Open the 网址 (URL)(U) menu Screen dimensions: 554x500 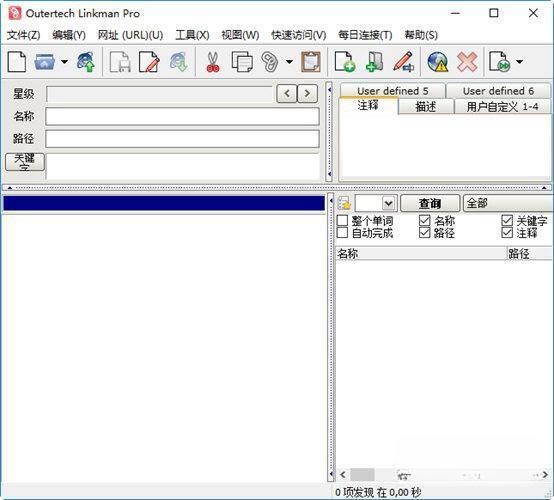(x=130, y=35)
